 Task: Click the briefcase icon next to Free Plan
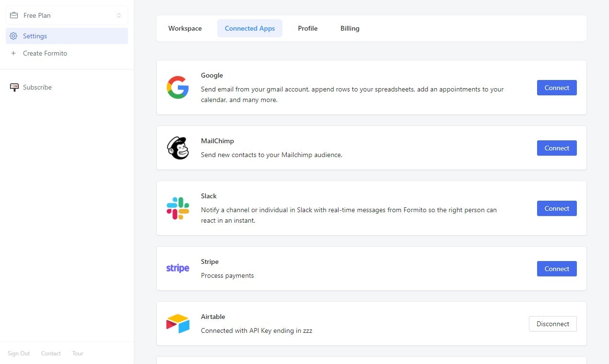point(14,15)
